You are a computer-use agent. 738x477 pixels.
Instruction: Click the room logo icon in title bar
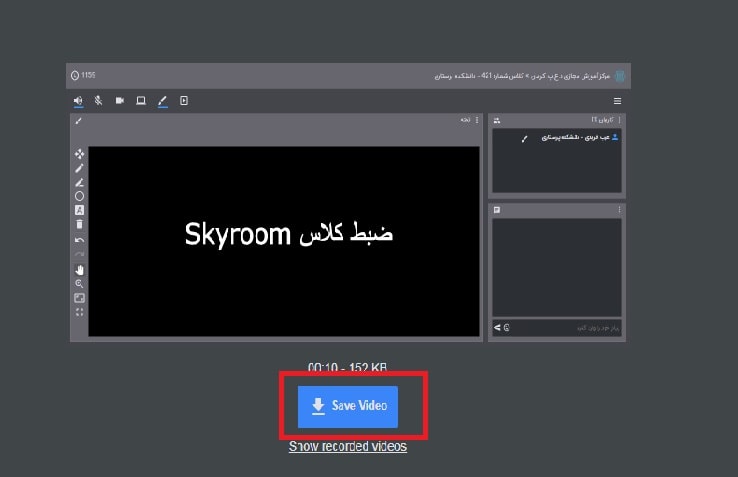[x=620, y=76]
